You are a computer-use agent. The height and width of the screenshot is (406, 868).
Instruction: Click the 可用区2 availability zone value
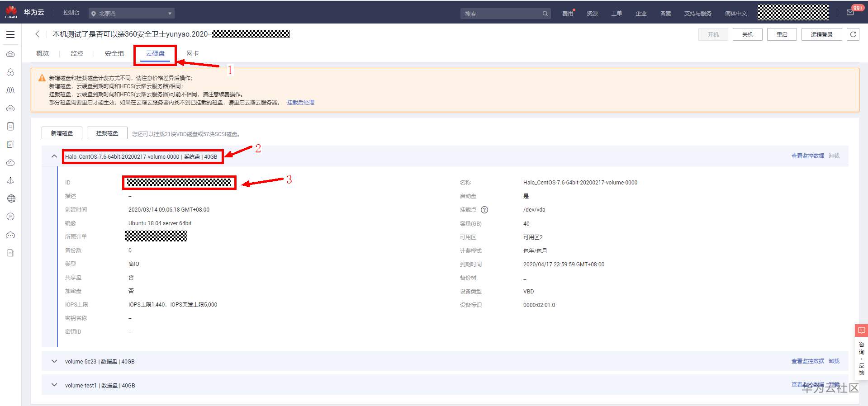(x=533, y=237)
